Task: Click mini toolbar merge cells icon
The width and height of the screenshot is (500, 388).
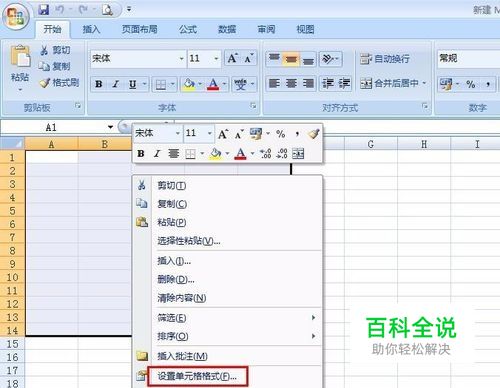Action: 298,153
